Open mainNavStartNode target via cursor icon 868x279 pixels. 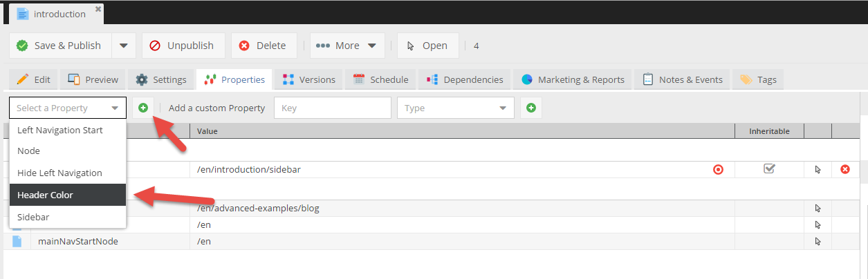[x=818, y=242]
